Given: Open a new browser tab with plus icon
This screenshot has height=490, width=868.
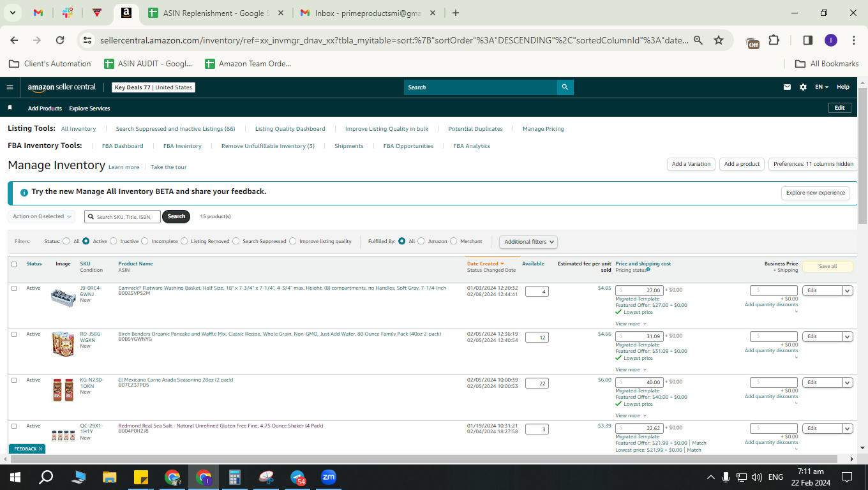Looking at the screenshot, I should coord(455,13).
